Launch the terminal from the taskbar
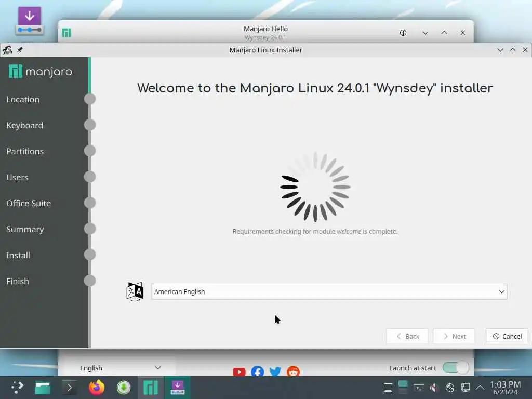Viewport: 532px width, 399px height. pos(70,388)
